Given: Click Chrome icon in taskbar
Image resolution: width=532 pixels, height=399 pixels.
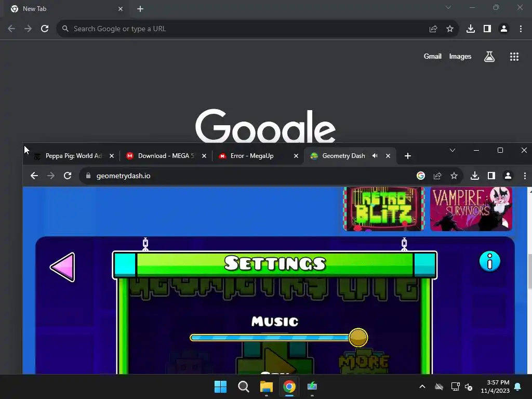Looking at the screenshot, I should pos(289,387).
